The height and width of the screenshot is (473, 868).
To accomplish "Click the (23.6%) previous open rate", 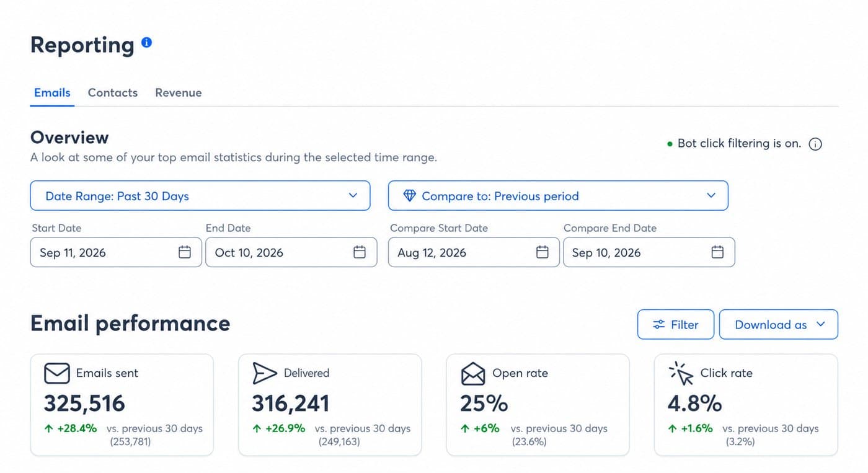I will click(529, 442).
